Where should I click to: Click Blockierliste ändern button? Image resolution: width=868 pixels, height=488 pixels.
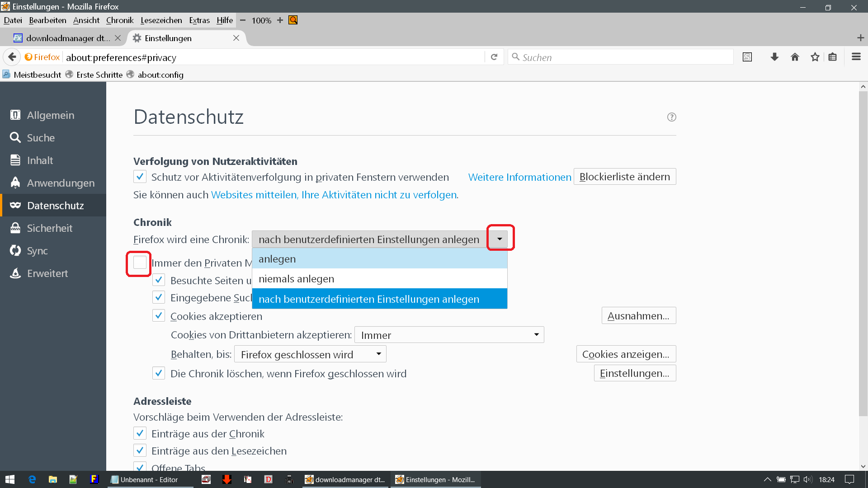tap(624, 177)
